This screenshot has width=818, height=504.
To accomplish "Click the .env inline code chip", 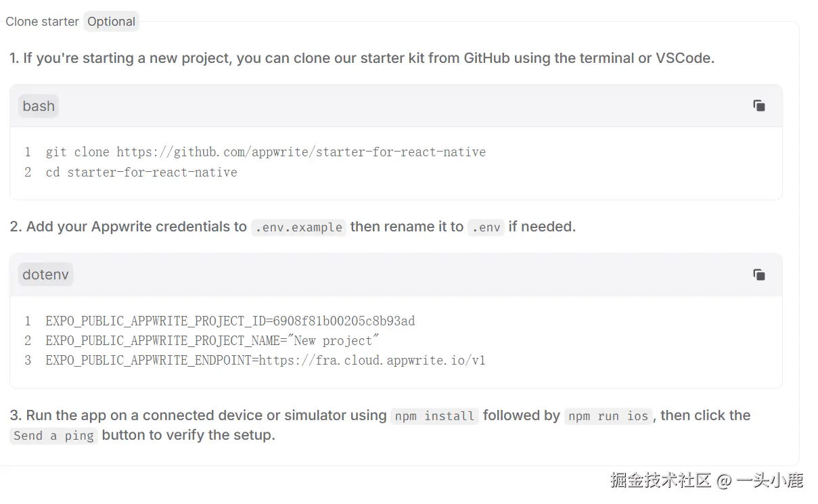I will (x=486, y=227).
